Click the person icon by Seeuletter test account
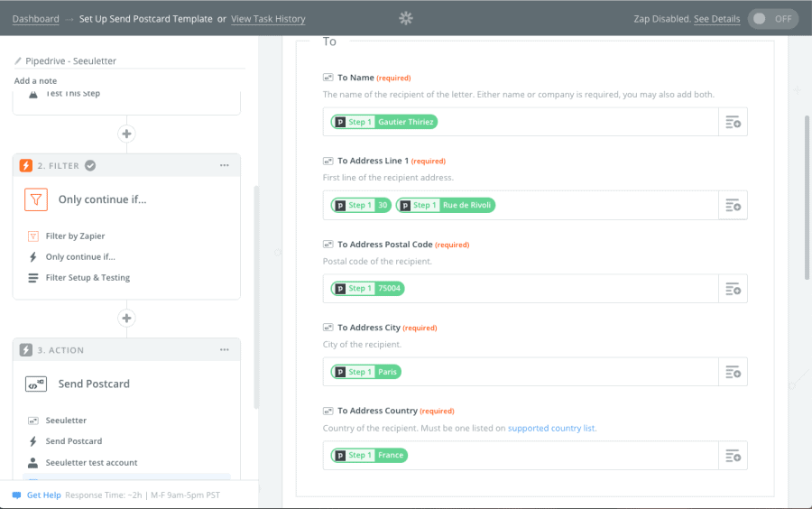Image resolution: width=812 pixels, height=509 pixels. coord(32,462)
